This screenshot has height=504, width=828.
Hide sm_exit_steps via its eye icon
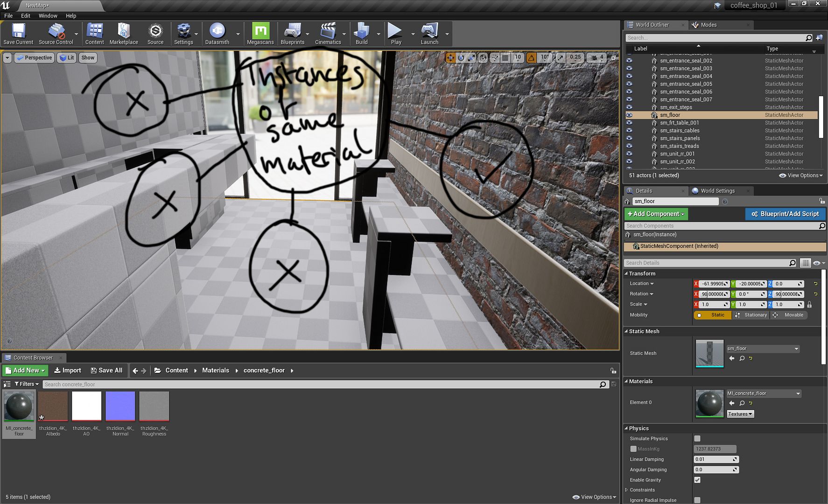click(x=629, y=107)
